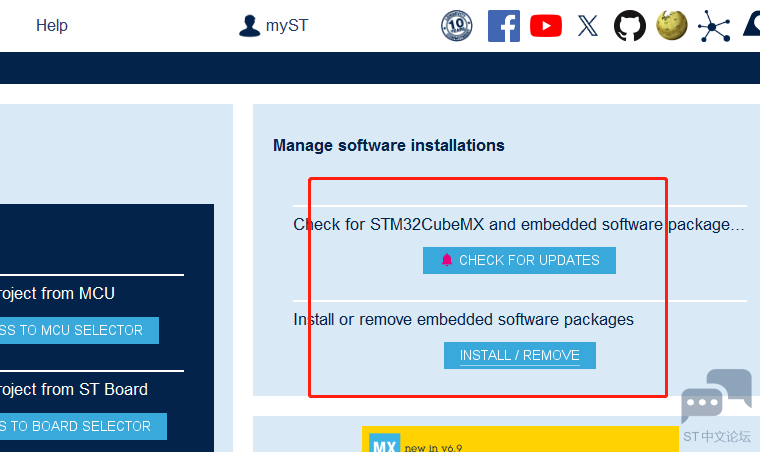Image resolution: width=760 pixels, height=452 pixels.
Task: Click the ST community network icon
Action: coord(714,26)
